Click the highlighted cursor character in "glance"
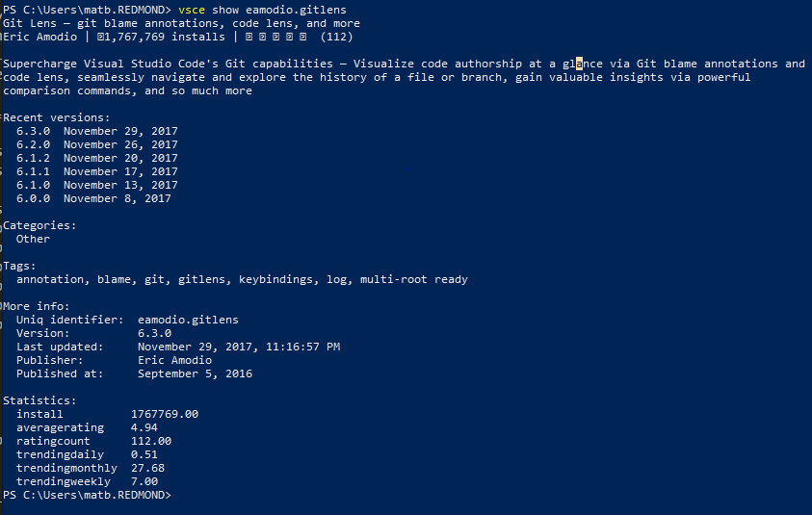 (579, 64)
